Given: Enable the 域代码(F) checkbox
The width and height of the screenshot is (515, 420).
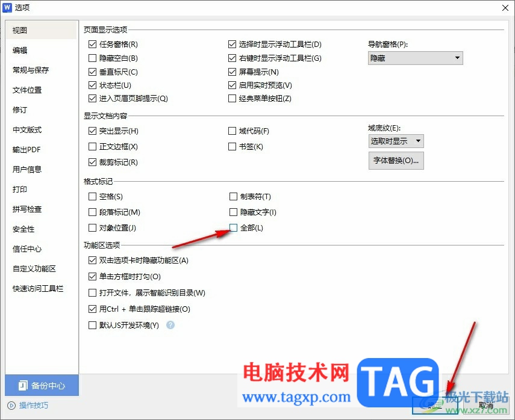Looking at the screenshot, I should 233,131.
